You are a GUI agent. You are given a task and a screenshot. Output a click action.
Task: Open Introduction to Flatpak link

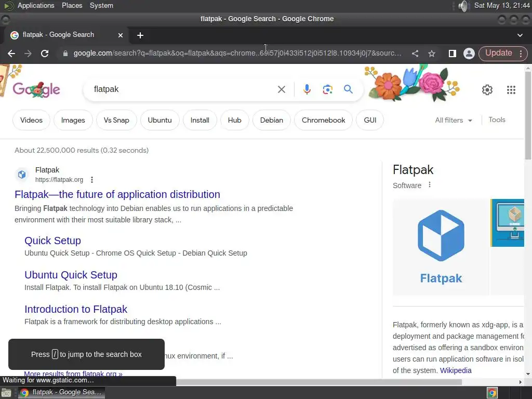pos(76,309)
